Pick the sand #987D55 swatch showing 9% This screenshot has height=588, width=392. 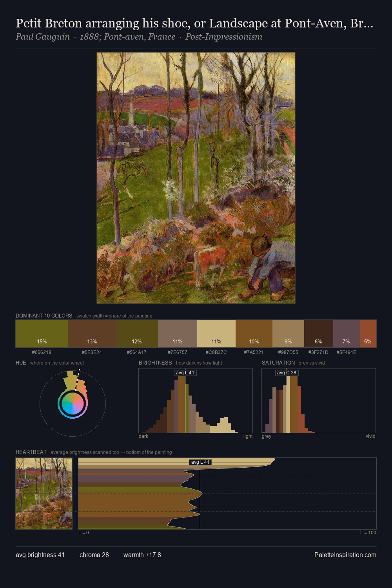point(288,334)
